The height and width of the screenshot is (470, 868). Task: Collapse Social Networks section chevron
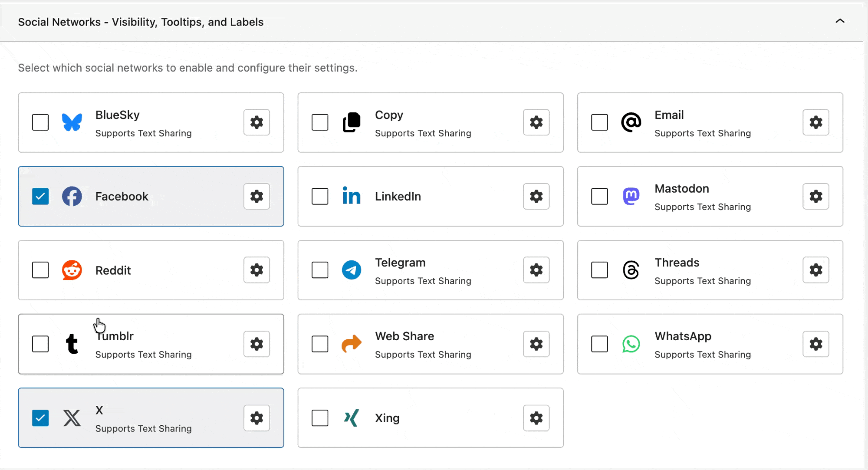click(840, 21)
